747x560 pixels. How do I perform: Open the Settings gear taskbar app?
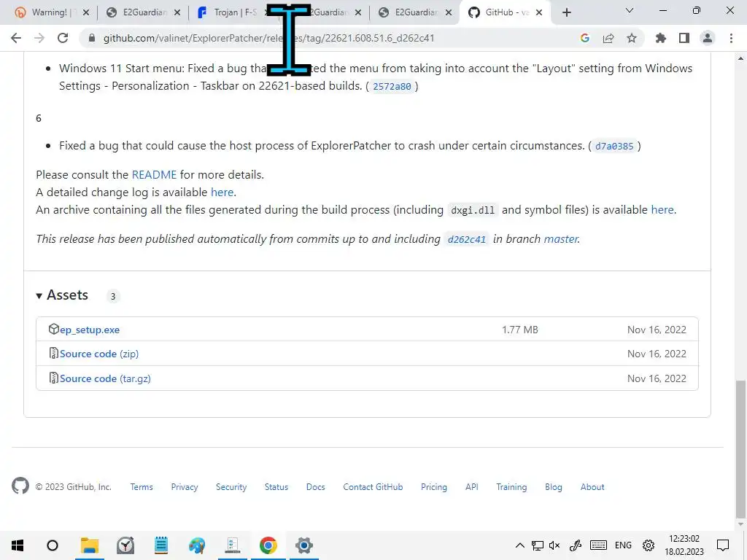click(x=304, y=545)
